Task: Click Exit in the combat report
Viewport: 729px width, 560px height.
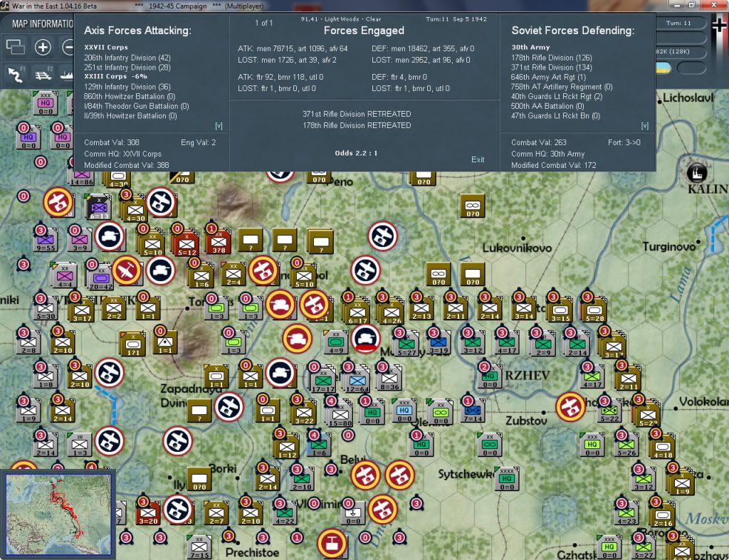Action: point(478,159)
